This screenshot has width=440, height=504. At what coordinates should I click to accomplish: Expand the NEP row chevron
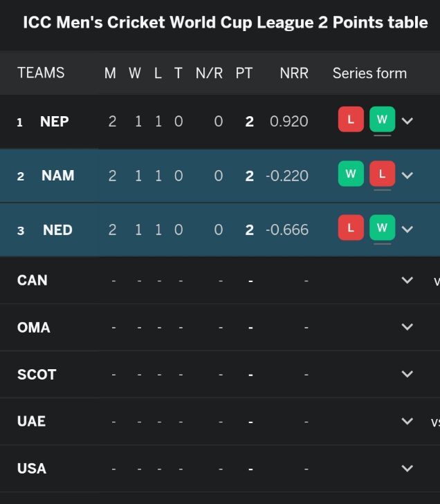[407, 121]
